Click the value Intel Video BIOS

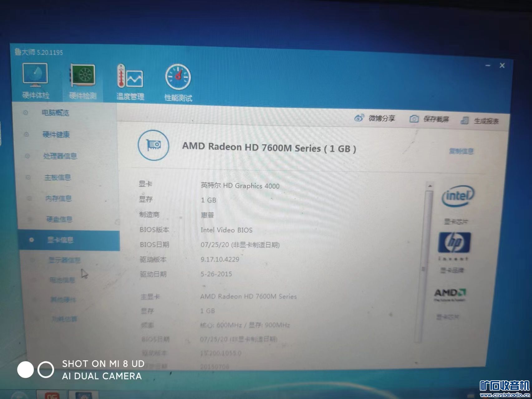tap(226, 230)
